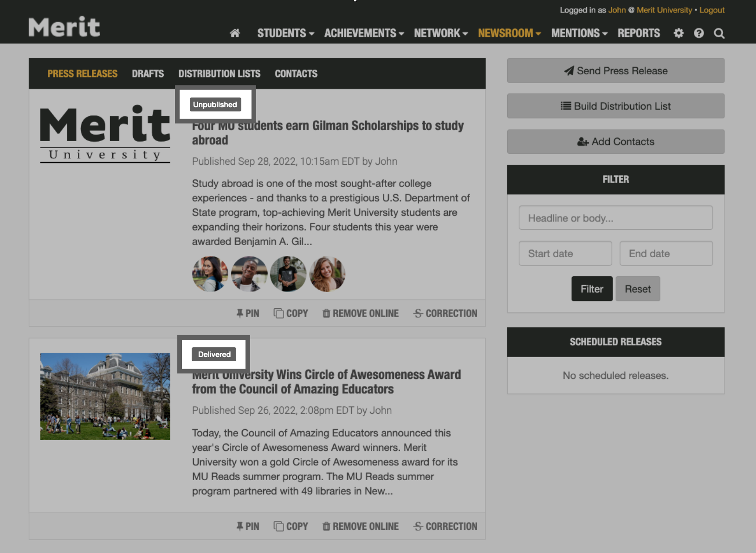Switch to the Drafts tab
756x553 pixels.
[x=148, y=73]
